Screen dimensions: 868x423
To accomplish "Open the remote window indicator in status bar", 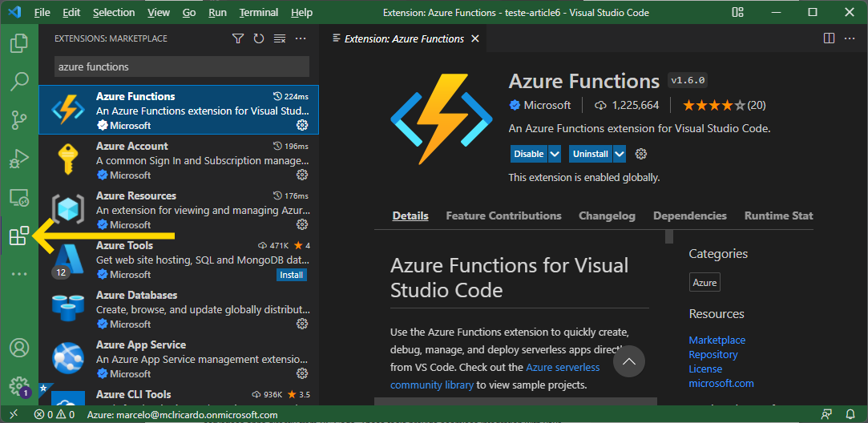I will click(x=14, y=414).
